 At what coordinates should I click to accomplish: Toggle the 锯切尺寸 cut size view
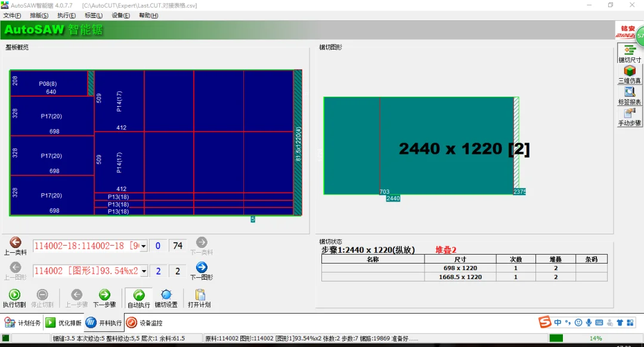pyautogui.click(x=630, y=53)
